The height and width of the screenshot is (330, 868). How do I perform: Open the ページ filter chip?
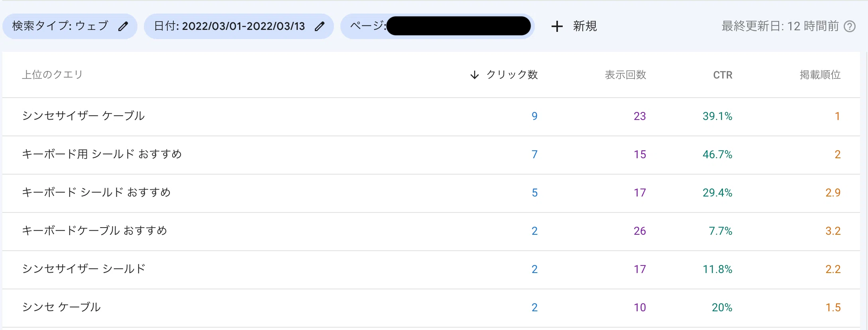(437, 26)
